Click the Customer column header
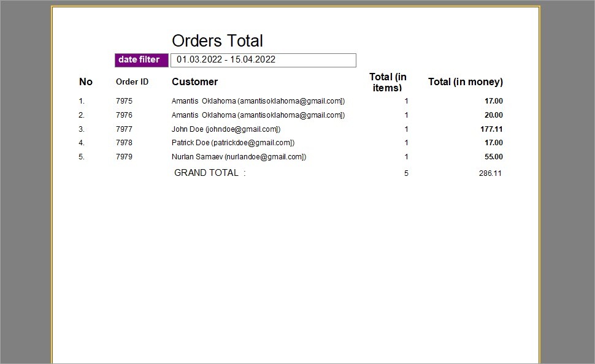This screenshot has width=595, height=364. point(194,82)
